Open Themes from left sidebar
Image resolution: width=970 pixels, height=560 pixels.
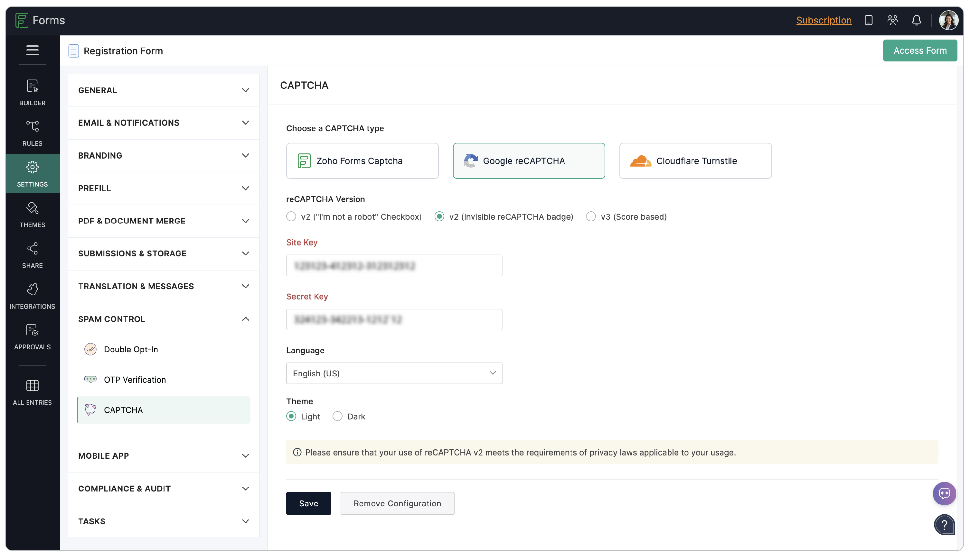[32, 215]
